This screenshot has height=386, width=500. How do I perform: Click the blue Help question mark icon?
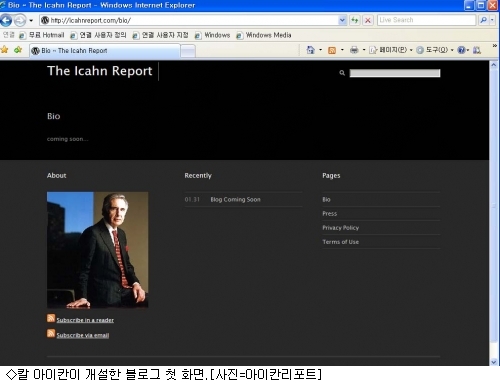[461, 50]
